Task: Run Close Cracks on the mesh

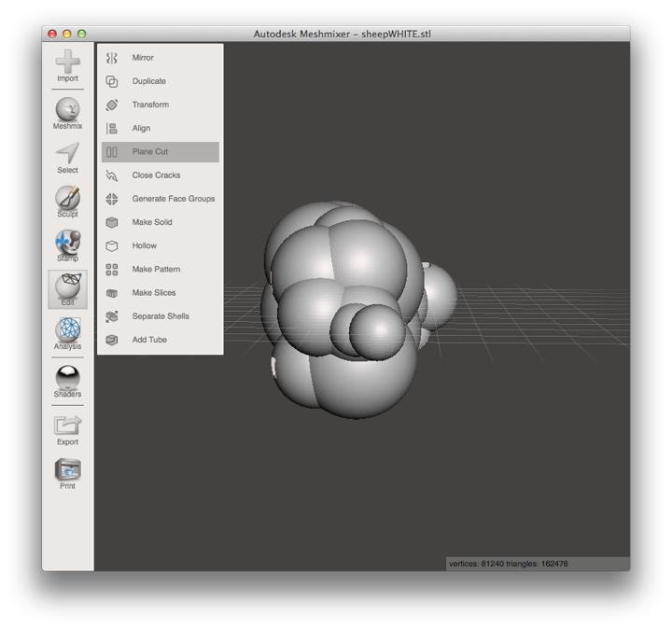Action: pos(156,175)
